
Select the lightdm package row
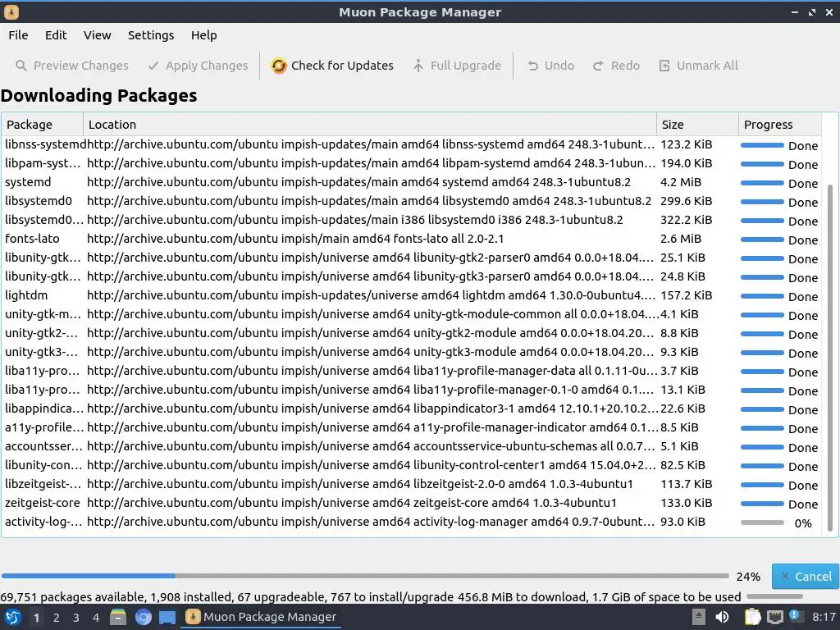(x=412, y=295)
